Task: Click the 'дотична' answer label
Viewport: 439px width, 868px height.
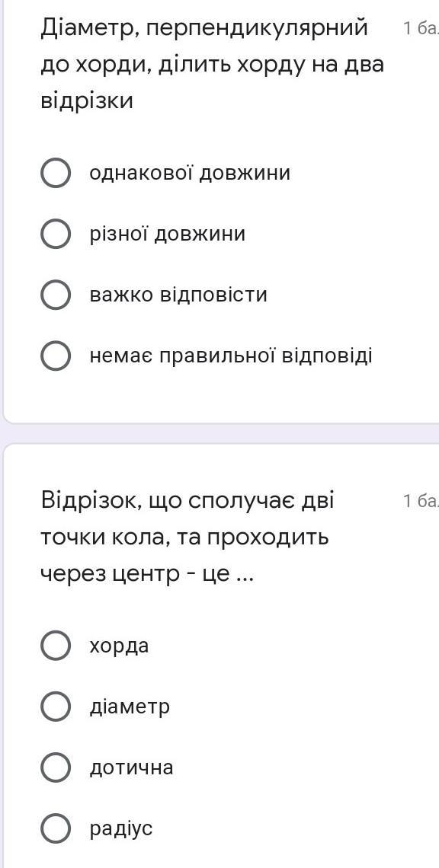Action: click(131, 767)
